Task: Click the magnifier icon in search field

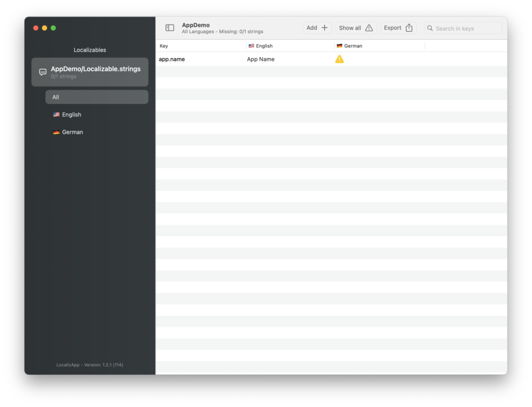Action: (430, 28)
